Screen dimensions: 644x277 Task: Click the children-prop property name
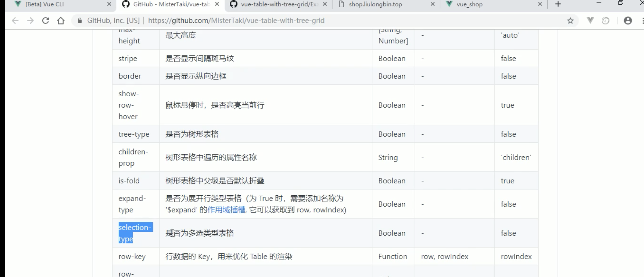pyautogui.click(x=133, y=157)
